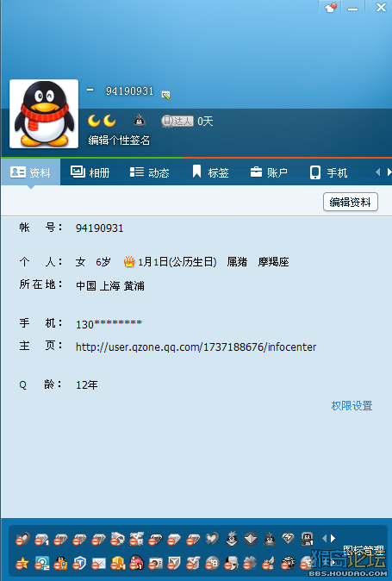This screenshot has width=392, height=581.
Task: Open 图标管理 icon management
Action: pyautogui.click(x=364, y=550)
